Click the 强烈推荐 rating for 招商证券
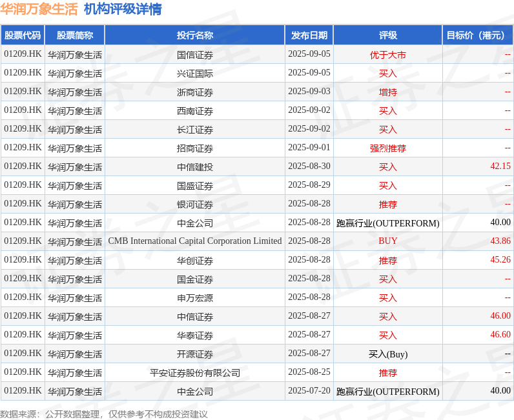The width and height of the screenshot is (514, 420). 388,148
